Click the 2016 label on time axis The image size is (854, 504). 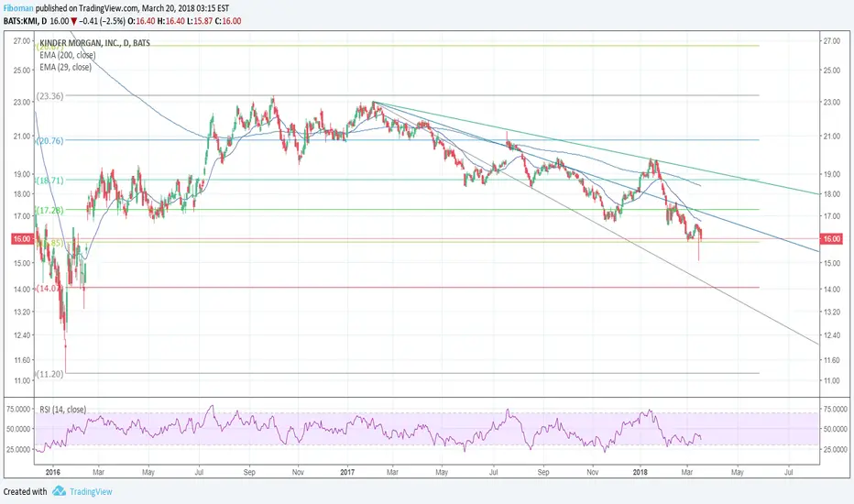click(x=53, y=473)
